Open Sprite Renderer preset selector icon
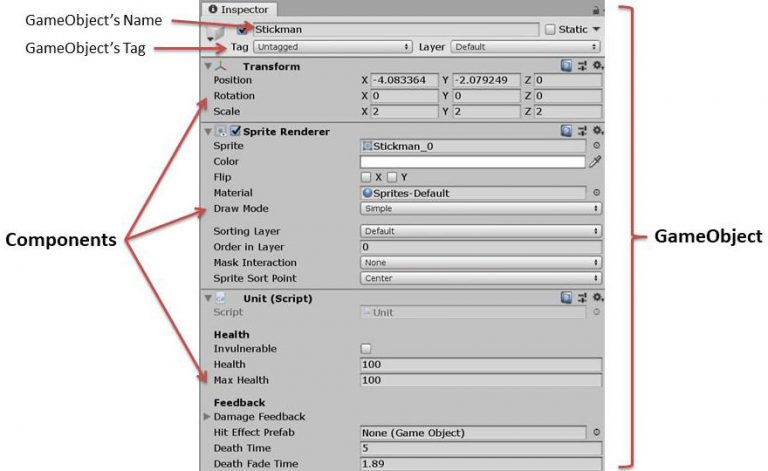 click(x=582, y=131)
